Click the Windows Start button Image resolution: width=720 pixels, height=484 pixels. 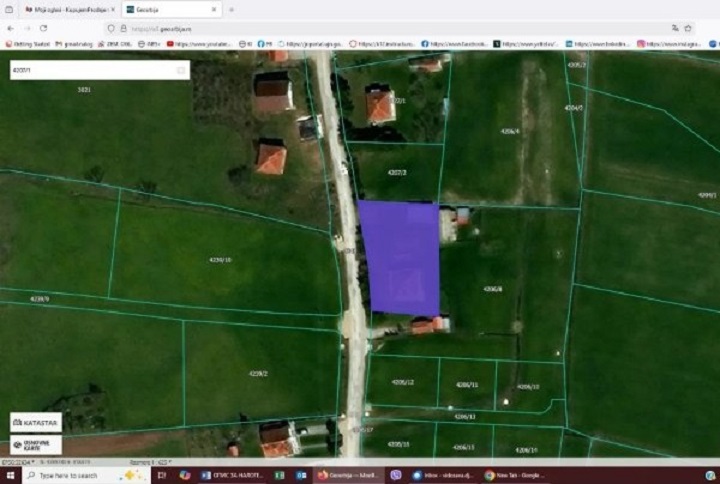pyautogui.click(x=10, y=475)
